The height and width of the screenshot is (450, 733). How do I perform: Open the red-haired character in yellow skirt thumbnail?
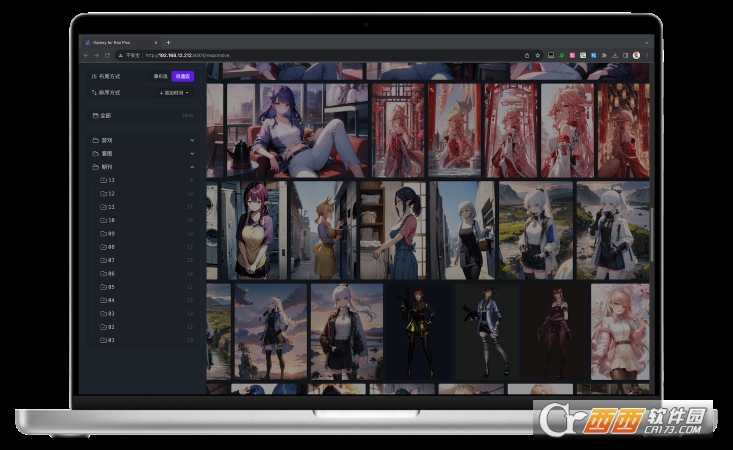point(418,332)
